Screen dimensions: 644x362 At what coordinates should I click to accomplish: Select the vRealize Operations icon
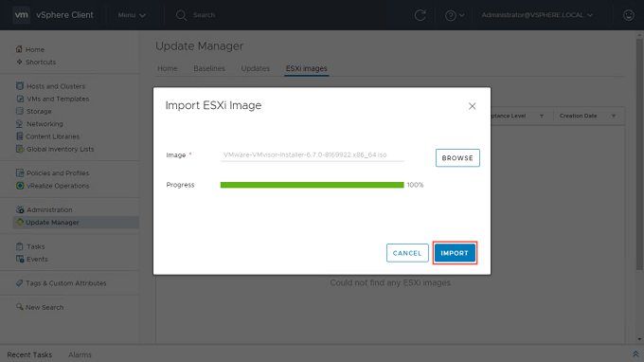point(20,186)
